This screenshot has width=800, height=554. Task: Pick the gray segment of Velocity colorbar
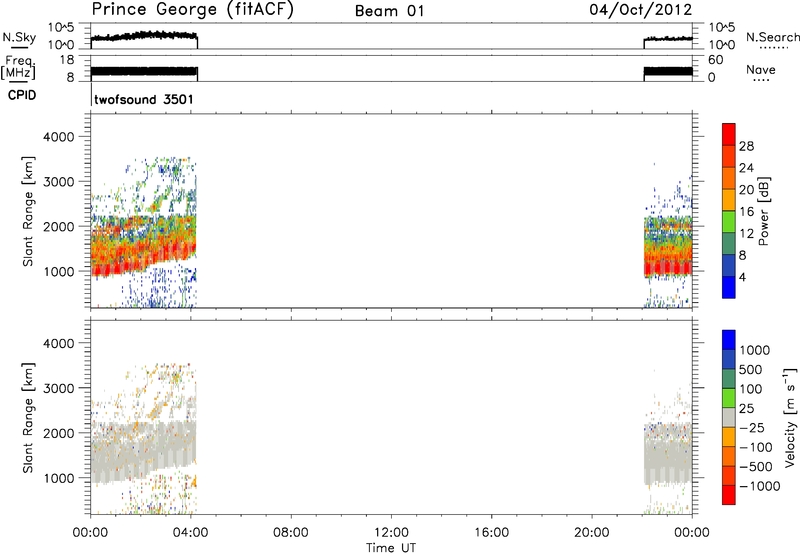pyautogui.click(x=729, y=417)
